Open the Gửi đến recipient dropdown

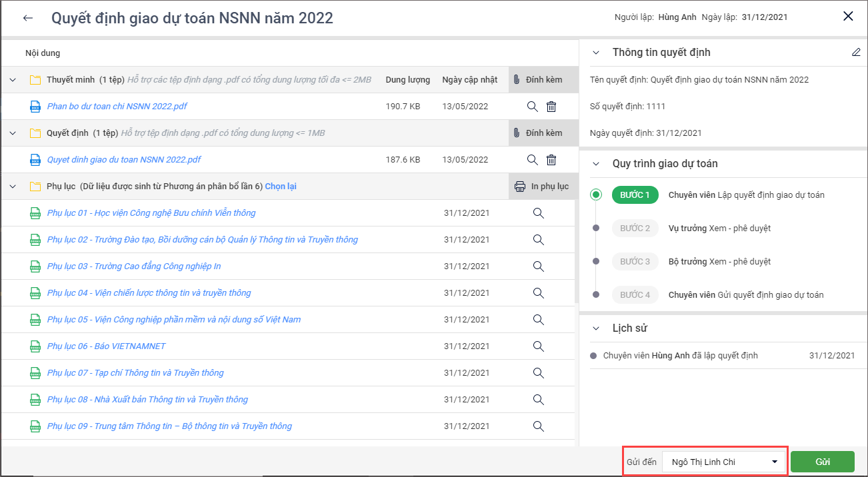tap(724, 462)
